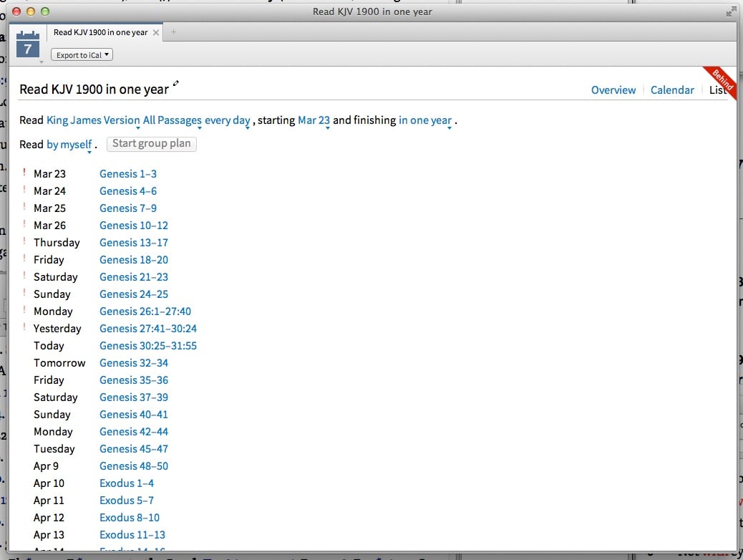The height and width of the screenshot is (560, 743).
Task: Open Genesis 27:41–30:24 reading
Action: click(x=148, y=329)
